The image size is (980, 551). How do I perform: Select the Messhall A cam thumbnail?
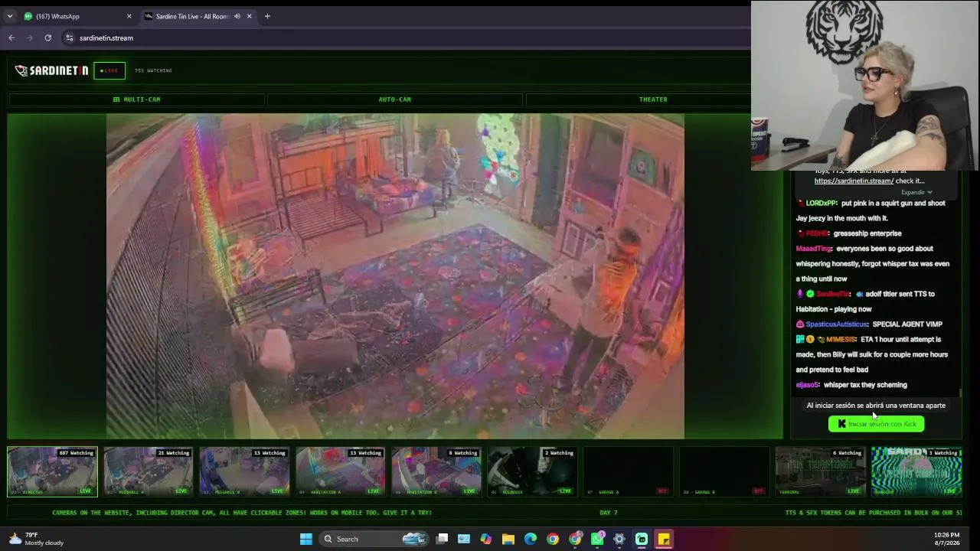[x=149, y=471]
